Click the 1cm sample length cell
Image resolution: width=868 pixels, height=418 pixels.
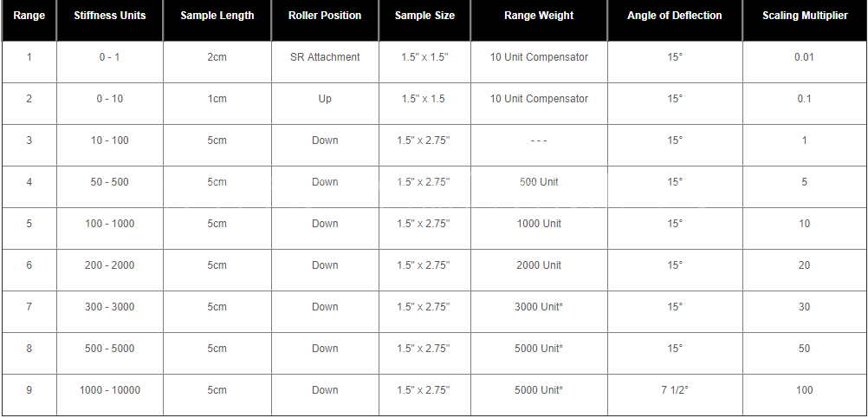pos(217,99)
